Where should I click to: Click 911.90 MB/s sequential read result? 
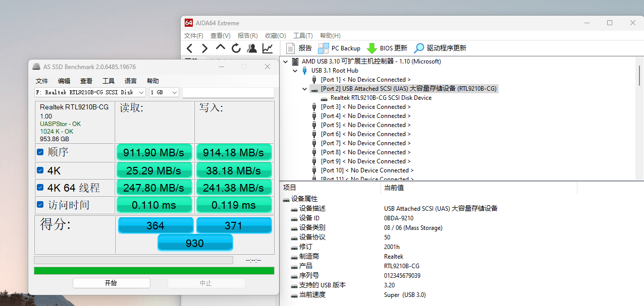(154, 153)
